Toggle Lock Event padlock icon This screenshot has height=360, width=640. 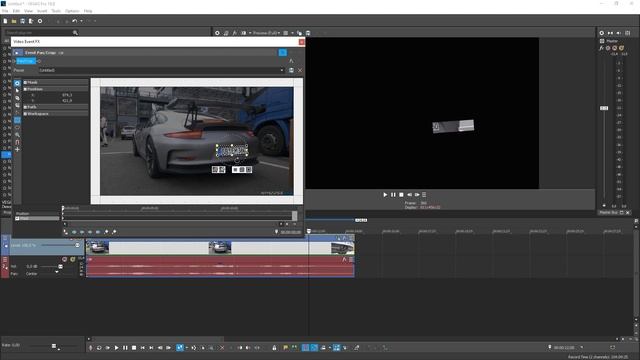click(274, 348)
